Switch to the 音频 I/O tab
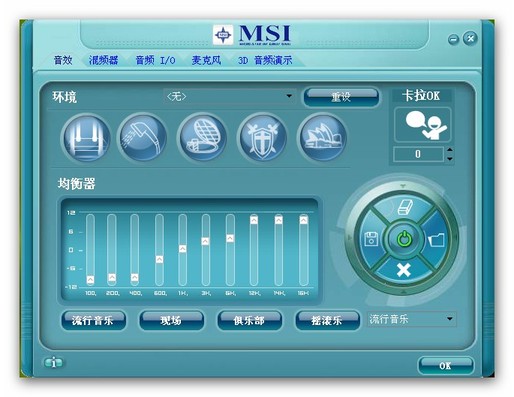514x397 pixels. tap(155, 60)
